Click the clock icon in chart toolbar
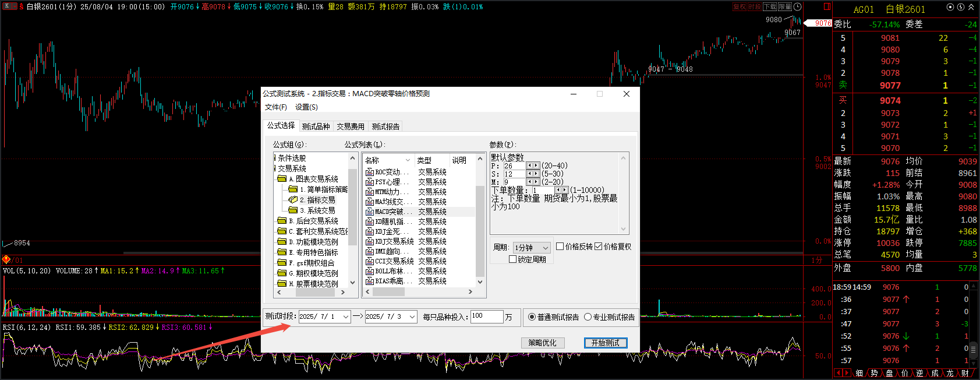This screenshot has height=380, width=980. coord(797,7)
